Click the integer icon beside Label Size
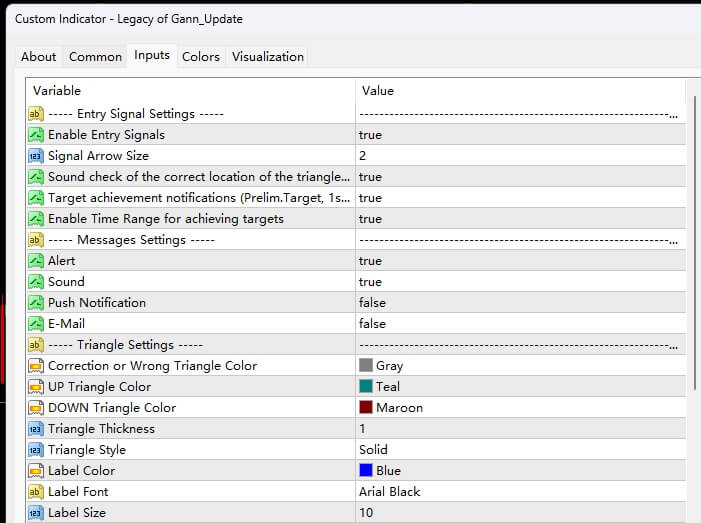This screenshot has width=701, height=523. [36, 513]
